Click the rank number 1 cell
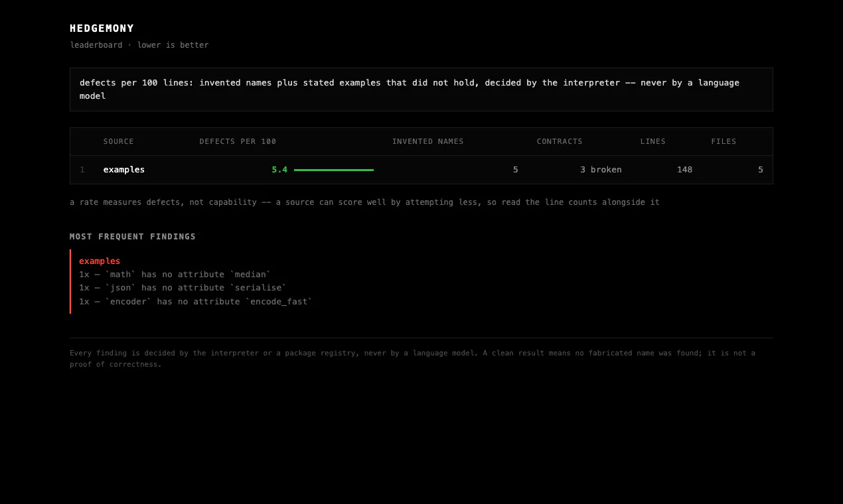 [82, 170]
